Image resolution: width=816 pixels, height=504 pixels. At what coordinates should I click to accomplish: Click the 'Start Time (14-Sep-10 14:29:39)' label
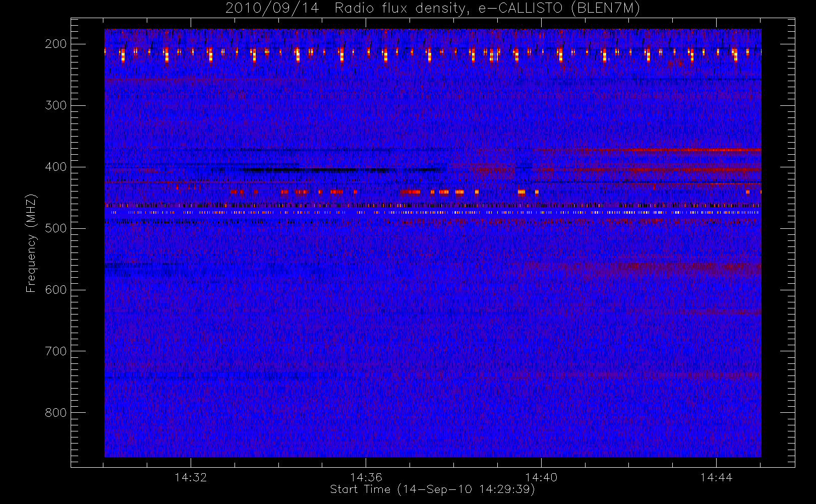click(432, 489)
